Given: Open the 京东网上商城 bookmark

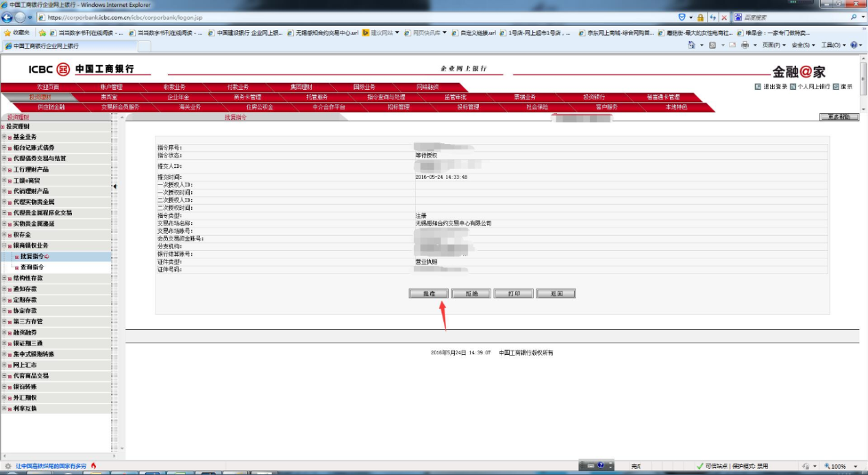Looking at the screenshot, I should coord(617,32).
